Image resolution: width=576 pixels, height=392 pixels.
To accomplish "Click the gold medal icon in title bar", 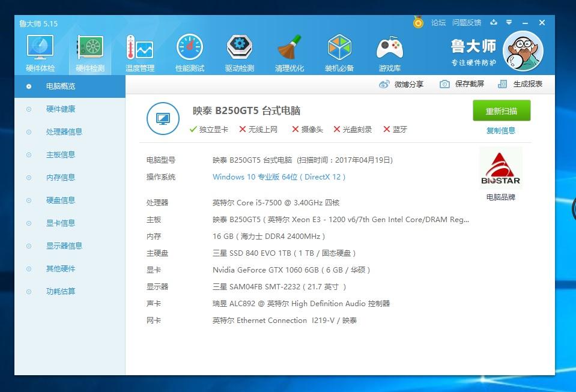I will click(x=418, y=22).
